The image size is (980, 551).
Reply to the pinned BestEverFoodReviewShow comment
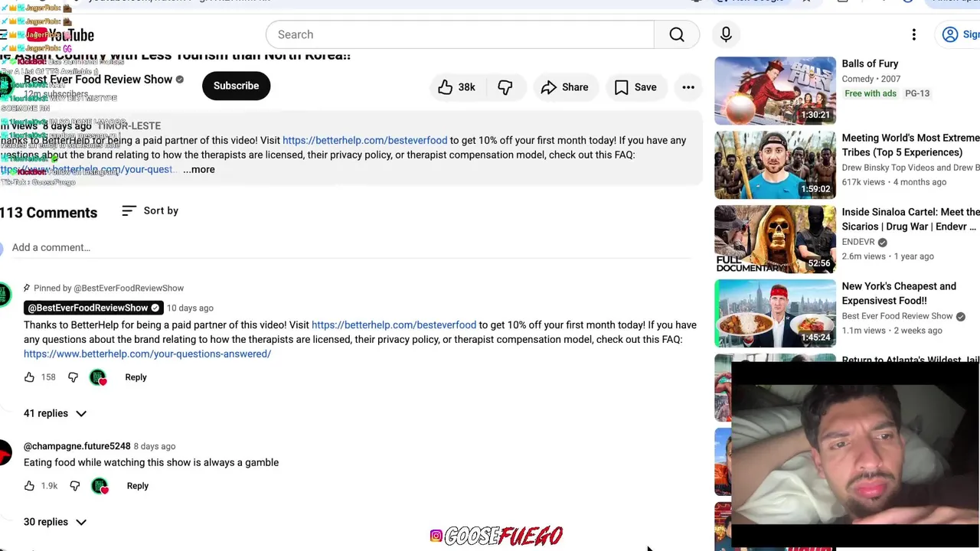[x=136, y=377]
